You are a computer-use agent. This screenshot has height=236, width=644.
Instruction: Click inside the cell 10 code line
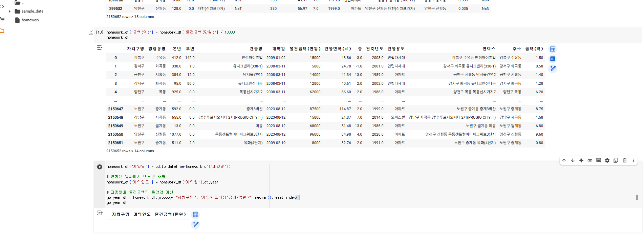171,32
